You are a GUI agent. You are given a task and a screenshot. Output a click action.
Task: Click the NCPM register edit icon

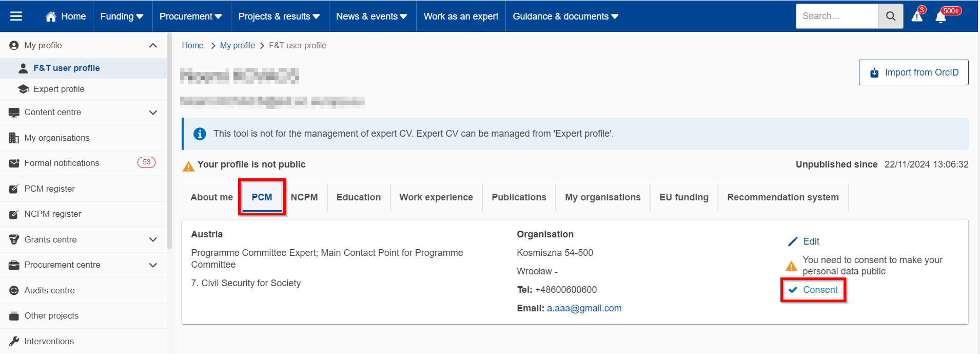[x=14, y=214]
